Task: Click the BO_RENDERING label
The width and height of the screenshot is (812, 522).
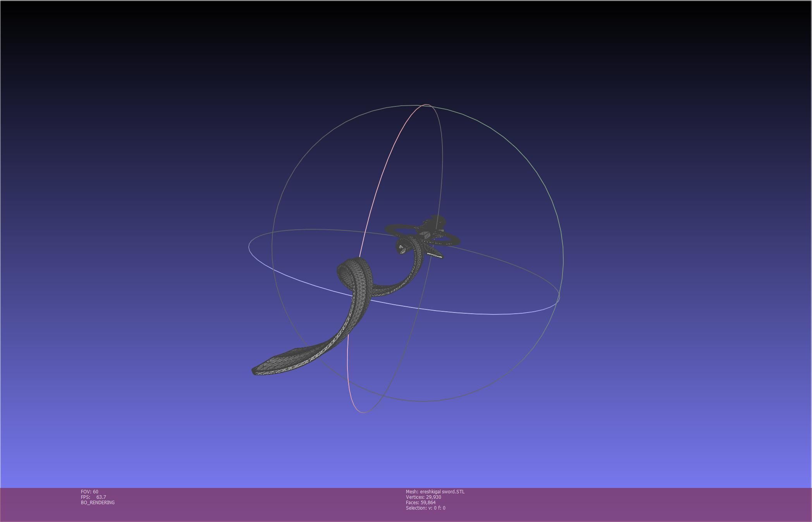Action: click(98, 503)
